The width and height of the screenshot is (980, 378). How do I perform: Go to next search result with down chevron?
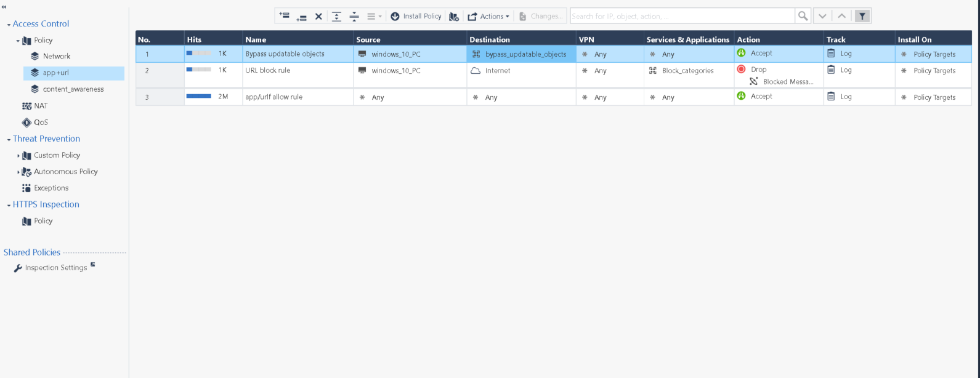822,16
